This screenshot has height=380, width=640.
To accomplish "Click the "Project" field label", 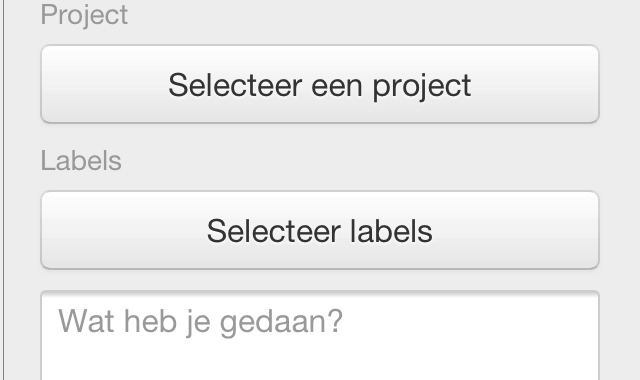I will (84, 15).
